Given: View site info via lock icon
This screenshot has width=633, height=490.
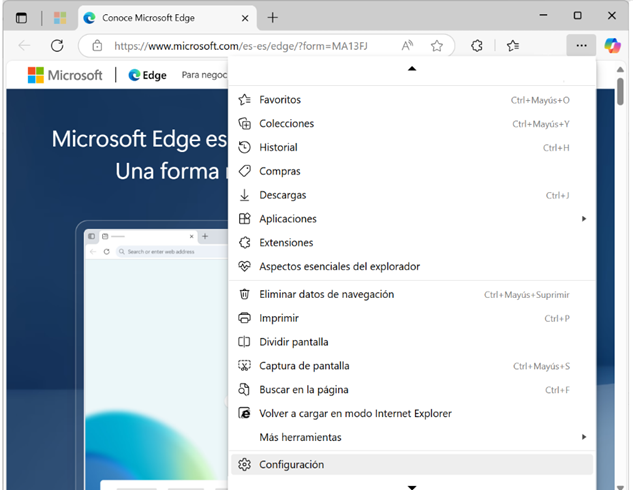Looking at the screenshot, I should click(97, 46).
